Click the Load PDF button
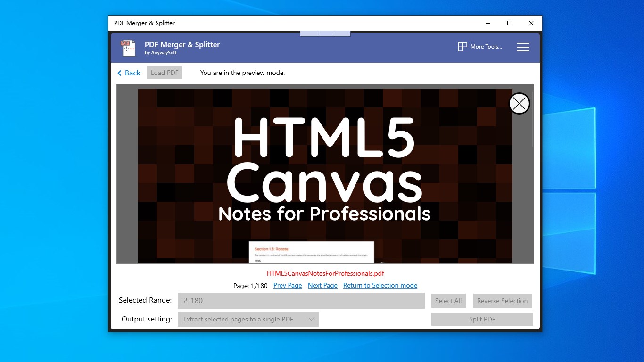644x362 pixels. coord(165,72)
